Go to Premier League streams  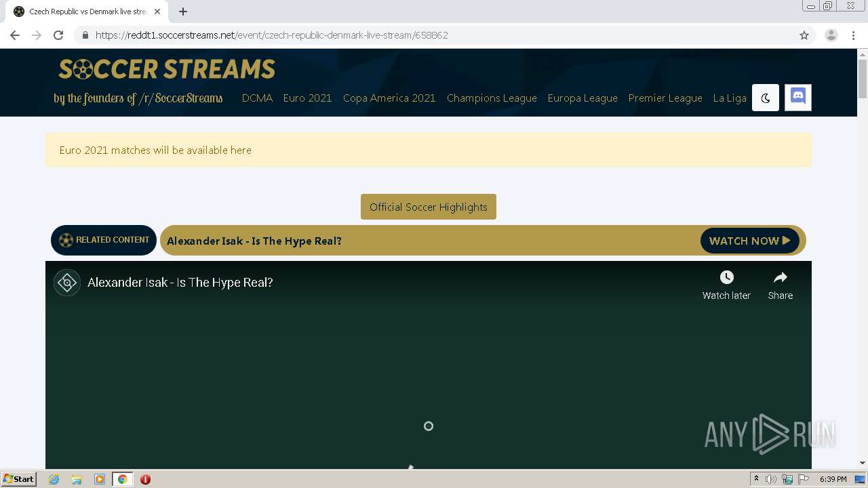point(665,98)
